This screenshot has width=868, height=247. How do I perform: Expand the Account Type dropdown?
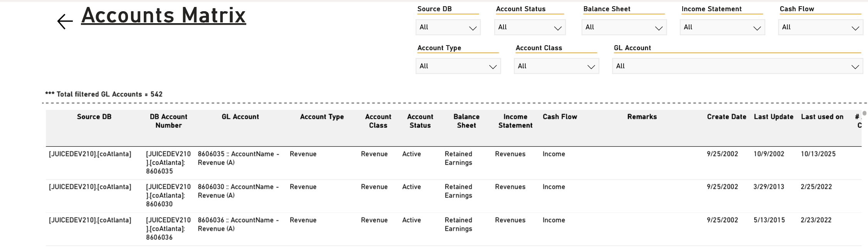click(x=458, y=66)
